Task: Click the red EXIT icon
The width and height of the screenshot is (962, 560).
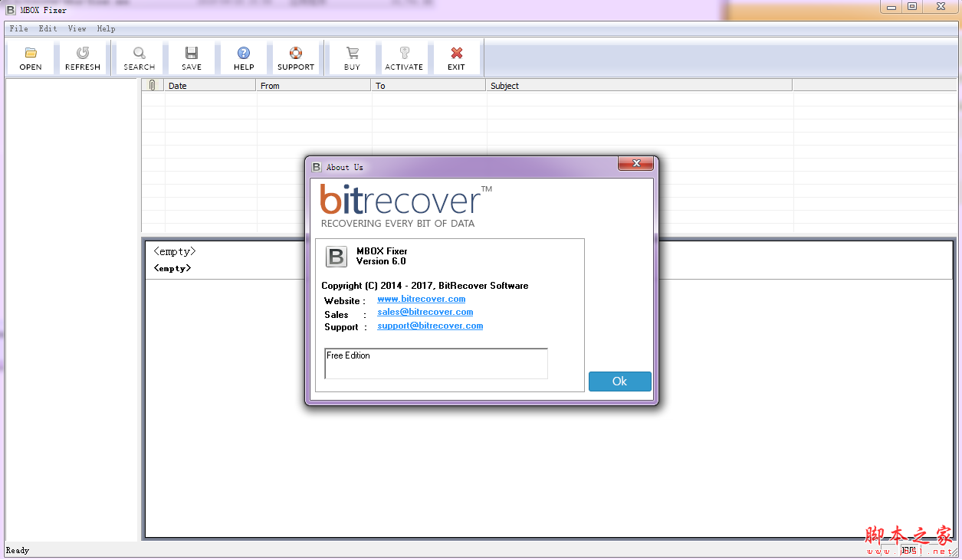Action: tap(457, 53)
